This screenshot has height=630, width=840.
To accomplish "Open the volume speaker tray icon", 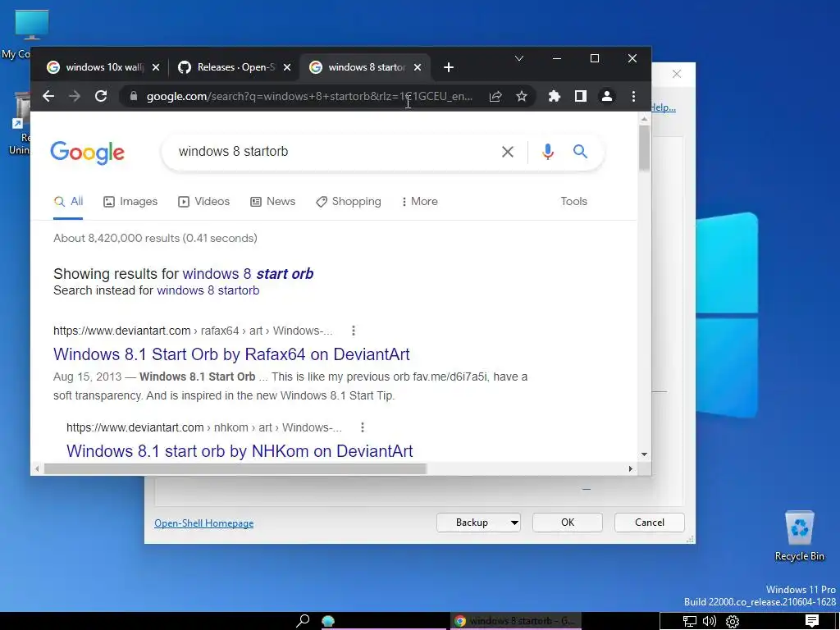I will click(710, 622).
